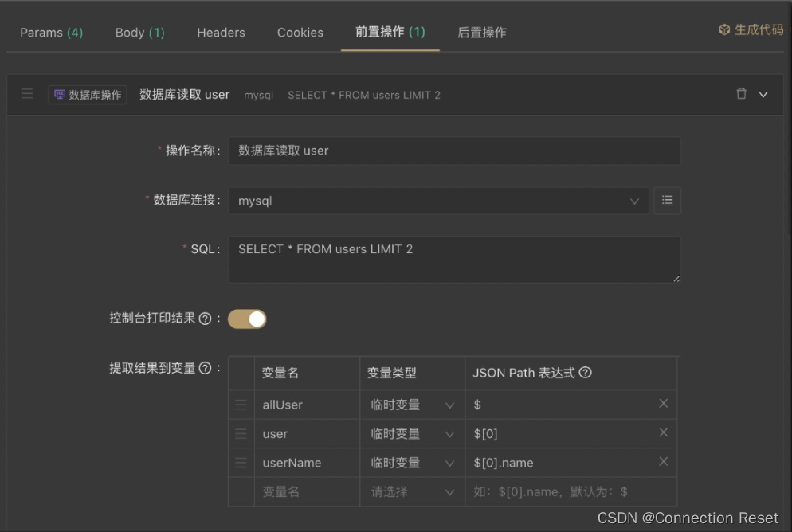Edit the allUser variable name cell
792x532 pixels.
click(x=307, y=405)
